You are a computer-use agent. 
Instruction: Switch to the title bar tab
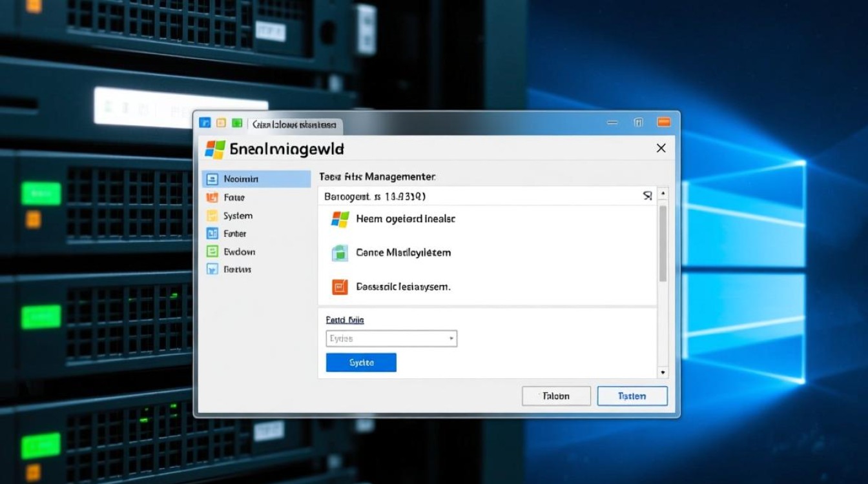pyautogui.click(x=294, y=125)
